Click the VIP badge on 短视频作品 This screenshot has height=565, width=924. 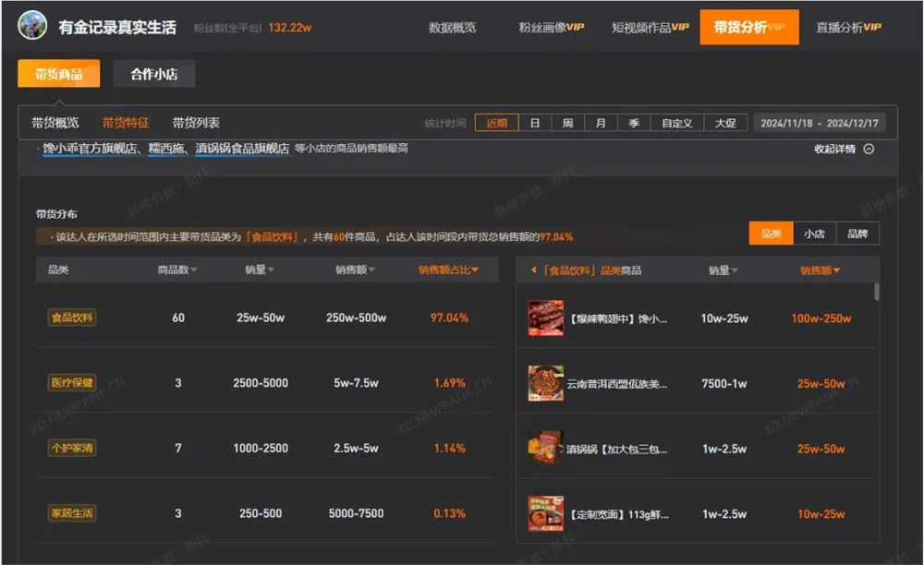680,28
